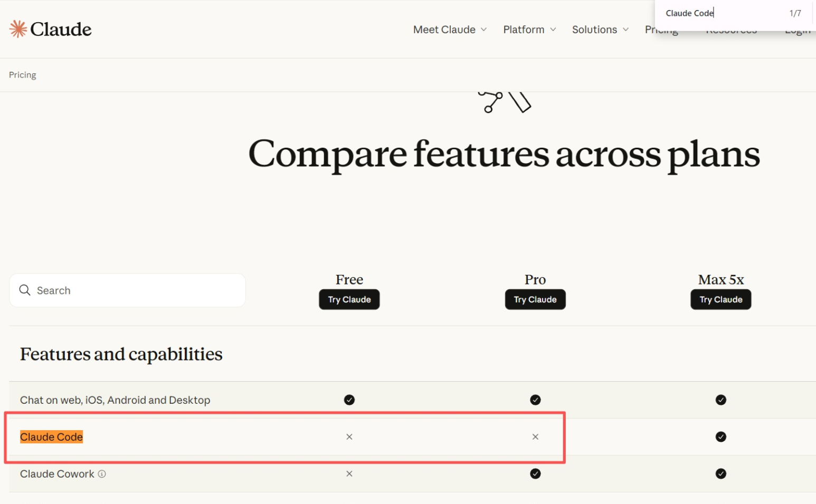Click the Pro plan checkmark for Chat on web
The height and width of the screenshot is (504, 816).
tap(535, 400)
